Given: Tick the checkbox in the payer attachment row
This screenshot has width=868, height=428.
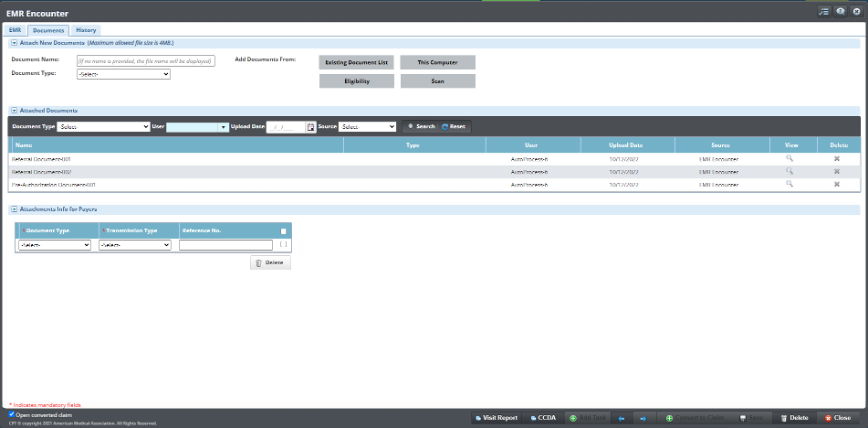Looking at the screenshot, I should [283, 244].
